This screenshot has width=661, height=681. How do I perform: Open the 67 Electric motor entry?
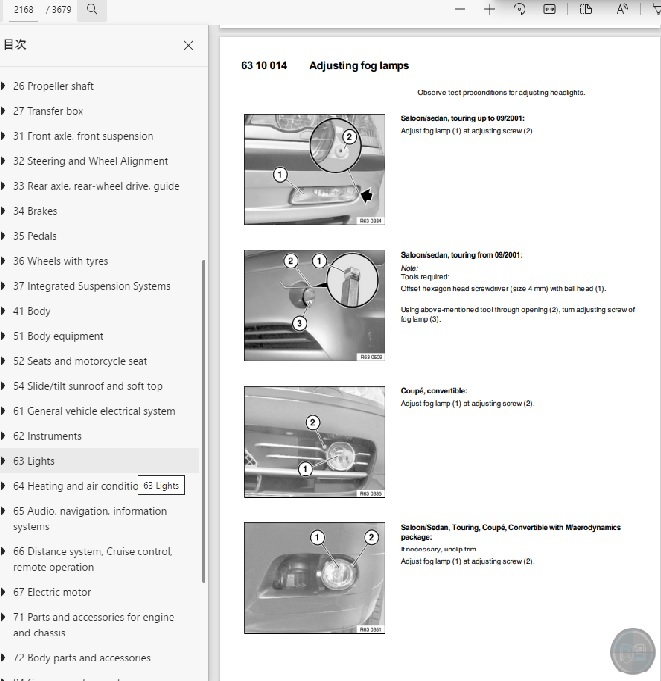pyautogui.click(x=52, y=592)
